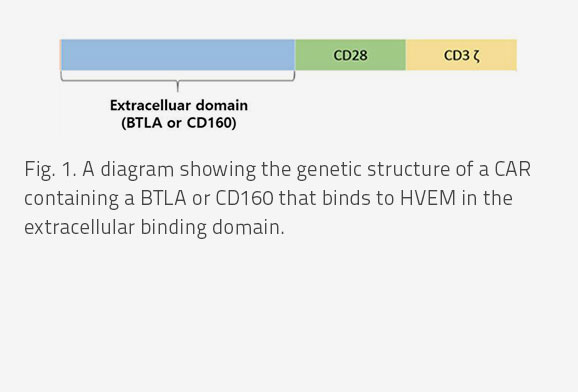This screenshot has width=578, height=392.
Task: Click the word 'HVEM' in the caption
Action: coord(428,198)
